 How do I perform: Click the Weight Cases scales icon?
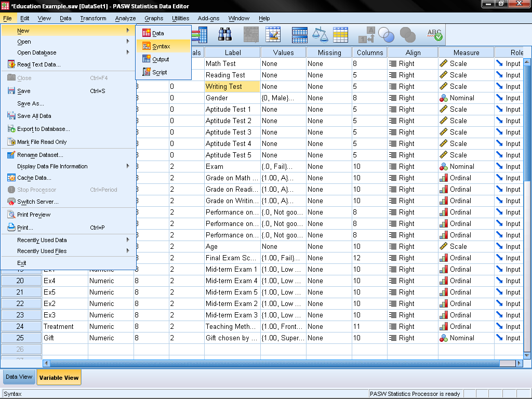pos(323,35)
